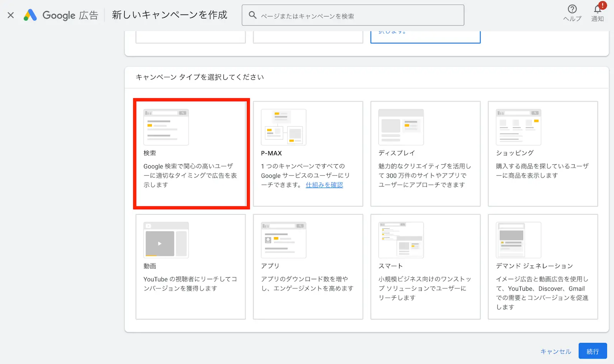Click the thumbnail preview inside the 動画 card
614x364 pixels.
[x=166, y=240]
